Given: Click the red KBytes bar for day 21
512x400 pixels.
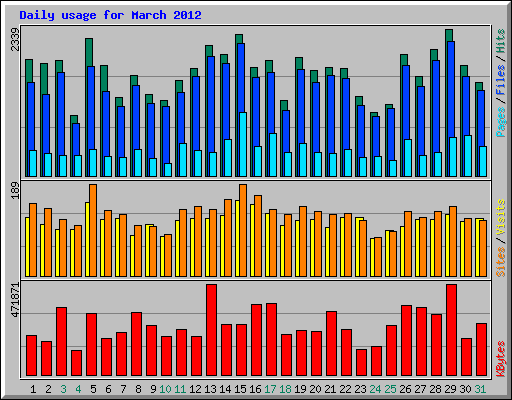Looking at the screenshot, I should click(331, 344).
